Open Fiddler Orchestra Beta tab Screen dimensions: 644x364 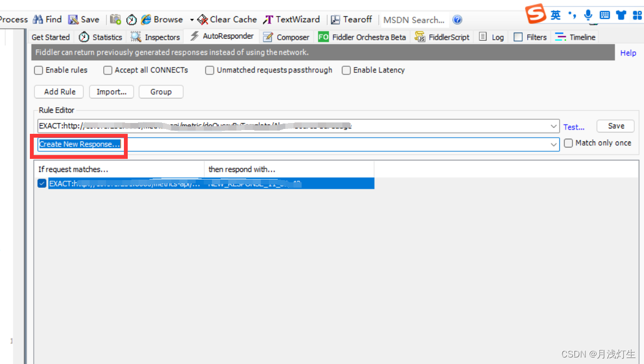tap(362, 37)
